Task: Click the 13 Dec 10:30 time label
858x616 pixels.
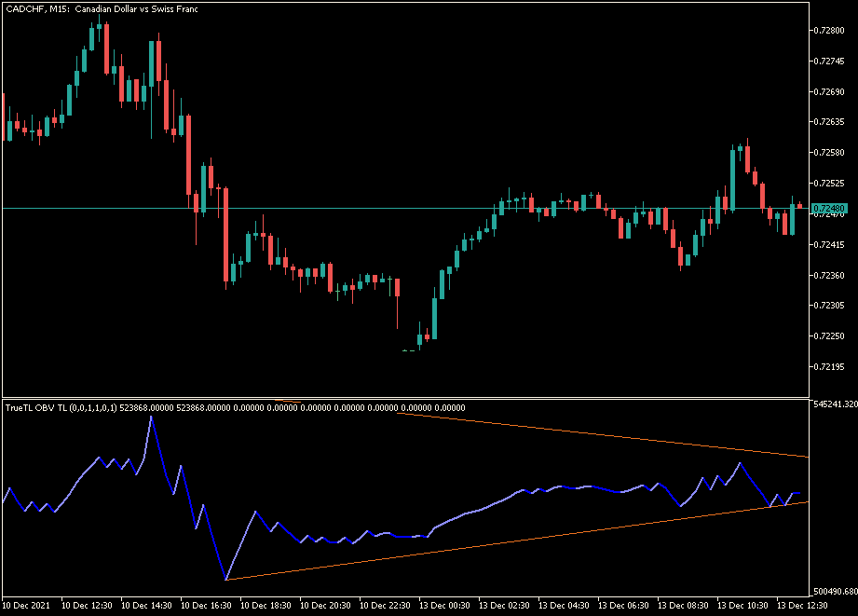Action: [743, 606]
